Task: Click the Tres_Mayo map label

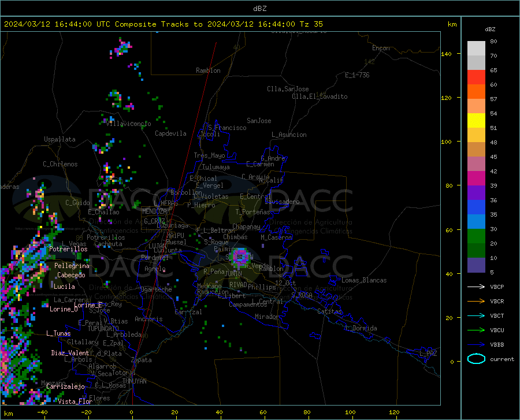Action: tap(209, 155)
